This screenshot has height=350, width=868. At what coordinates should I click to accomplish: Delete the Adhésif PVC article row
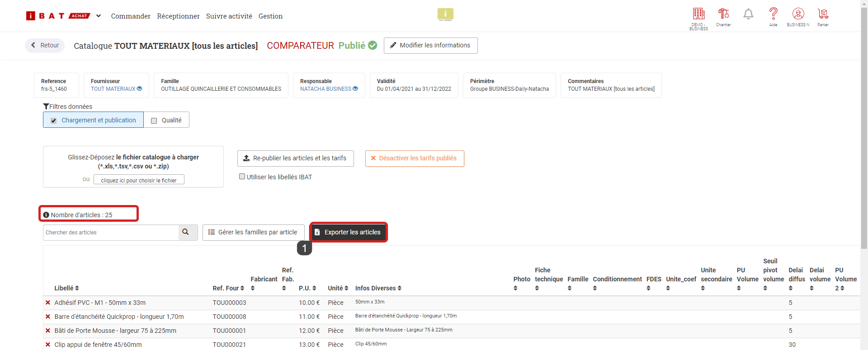pos(48,303)
